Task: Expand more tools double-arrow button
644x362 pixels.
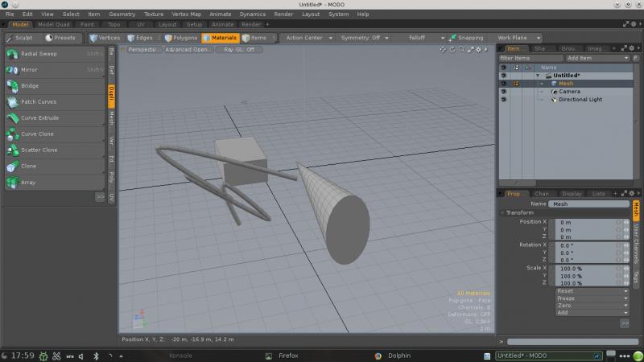Action: (100, 197)
